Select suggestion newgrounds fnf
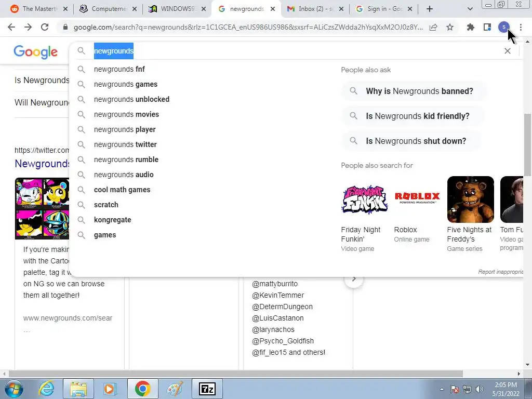The width and height of the screenshot is (532, 399). pos(119,69)
